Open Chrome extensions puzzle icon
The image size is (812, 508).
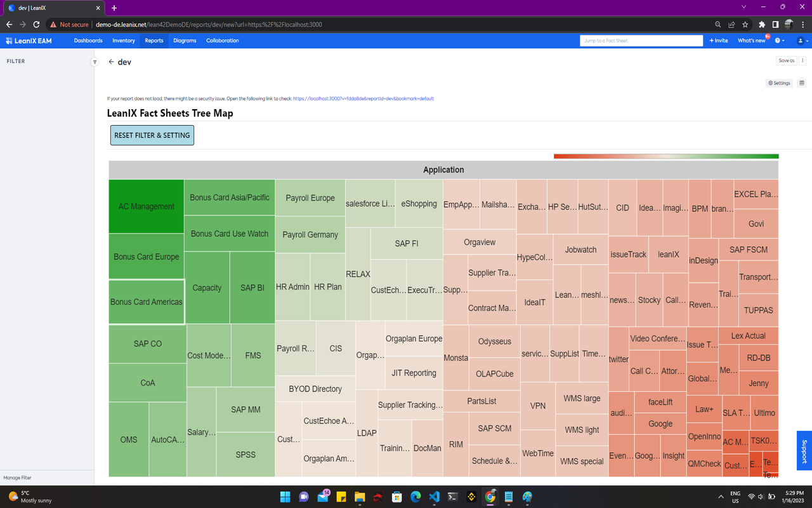click(x=762, y=25)
